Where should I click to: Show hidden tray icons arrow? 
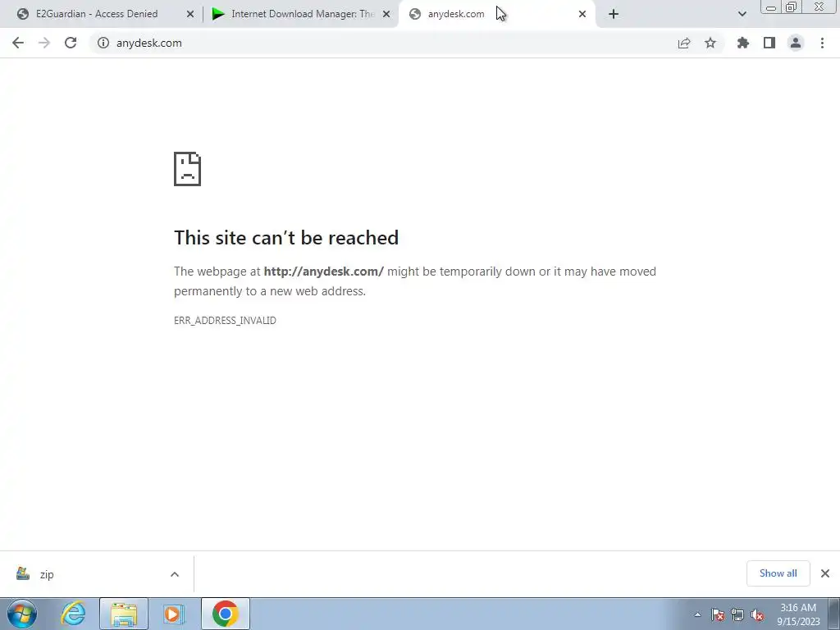697,614
